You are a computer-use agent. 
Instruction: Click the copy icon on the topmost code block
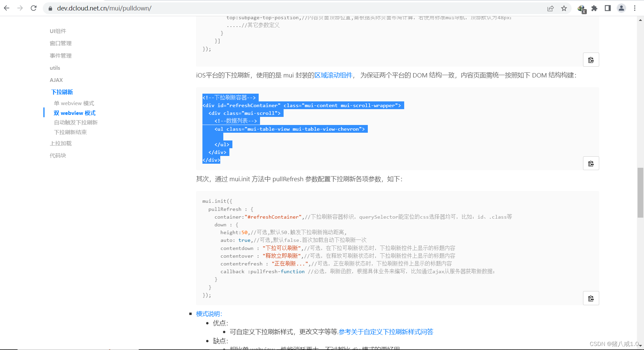(x=591, y=60)
